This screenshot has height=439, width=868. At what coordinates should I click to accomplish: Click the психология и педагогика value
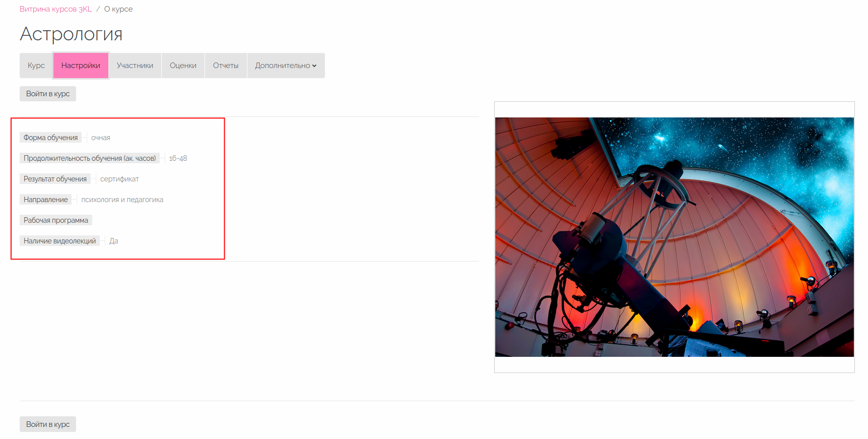pyautogui.click(x=122, y=200)
